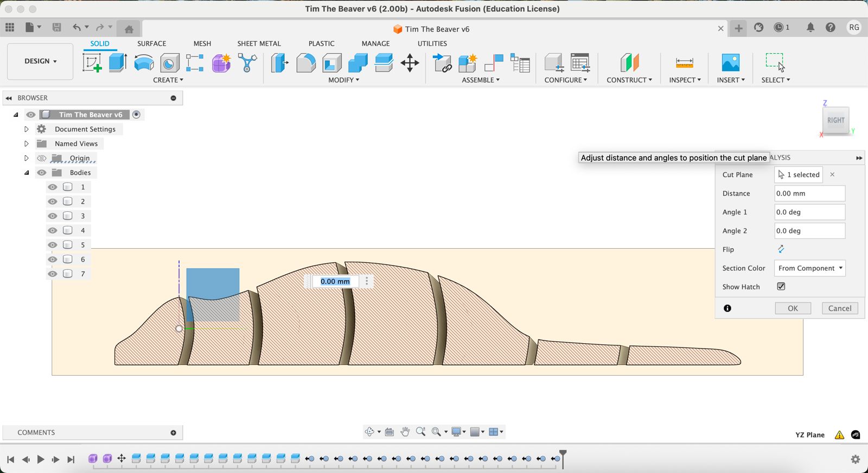The image size is (868, 473).
Task: Expand the Document Settings tree node
Action: click(26, 129)
